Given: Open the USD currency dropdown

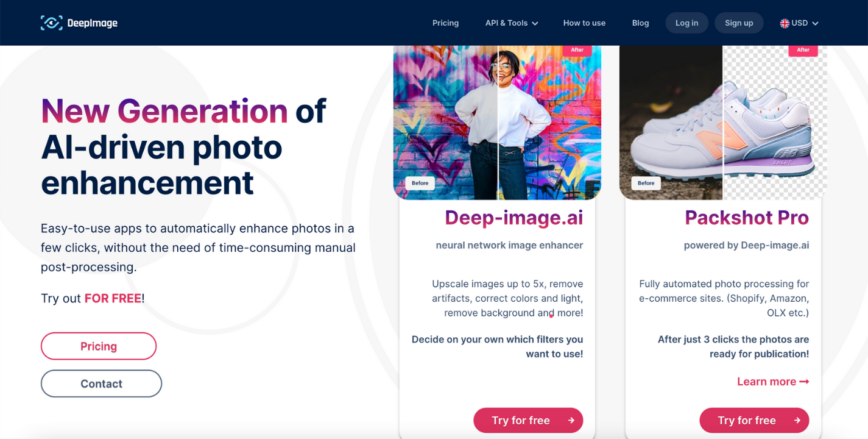Looking at the screenshot, I should click(x=799, y=23).
